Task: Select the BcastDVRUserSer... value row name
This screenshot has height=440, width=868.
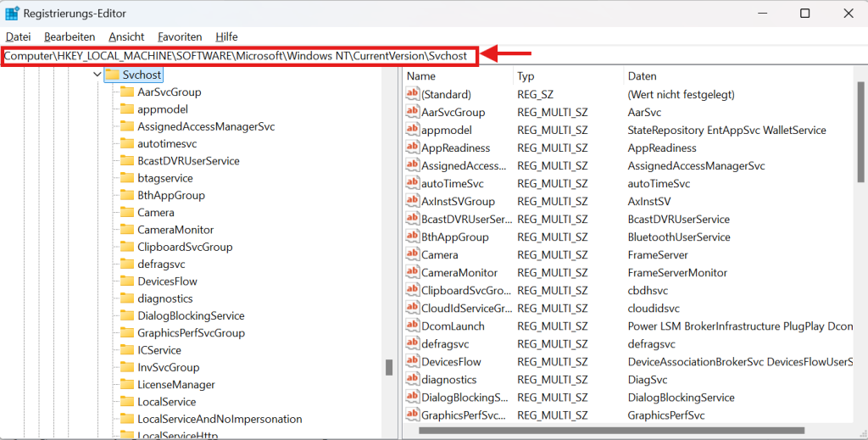Action: 467,219
